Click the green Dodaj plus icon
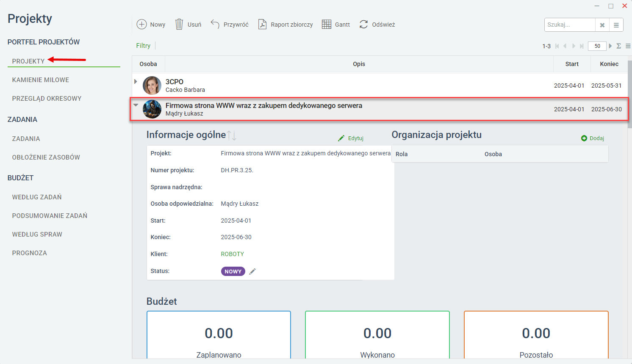The width and height of the screenshot is (632, 364). tap(584, 138)
